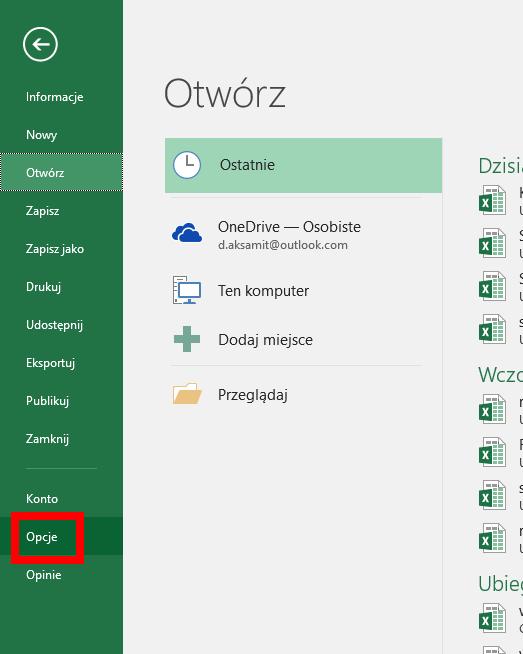Open Zapisz jako page
The height and width of the screenshot is (654, 523).
tap(55, 249)
